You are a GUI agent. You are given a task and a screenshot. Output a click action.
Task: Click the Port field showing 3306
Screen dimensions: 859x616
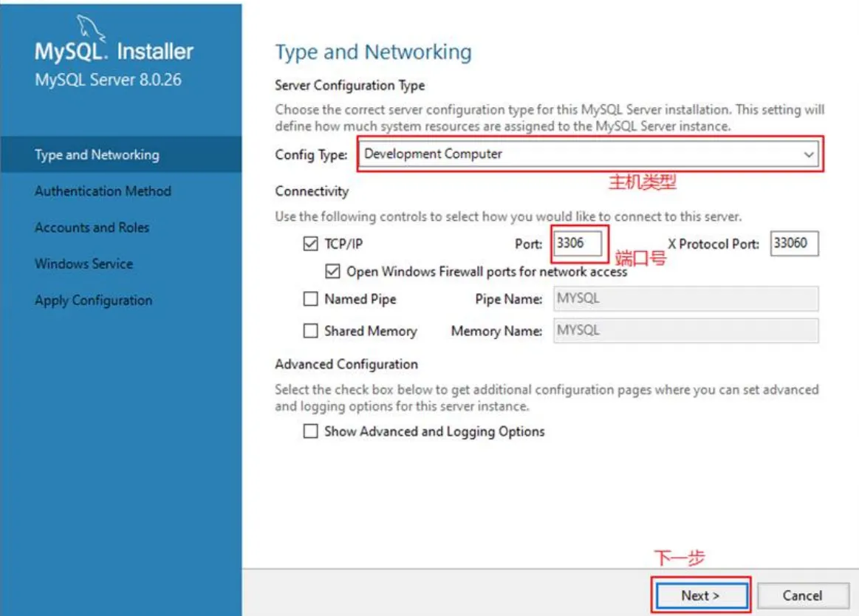click(x=578, y=243)
